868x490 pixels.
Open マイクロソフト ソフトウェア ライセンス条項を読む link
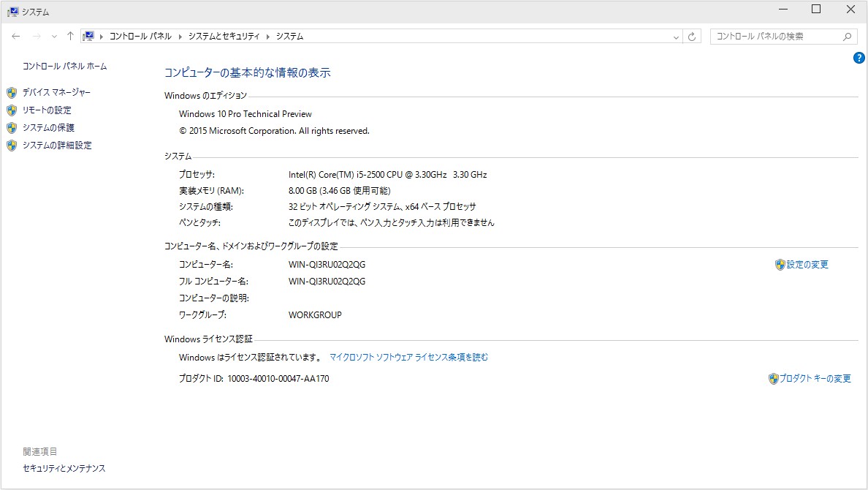coord(409,357)
